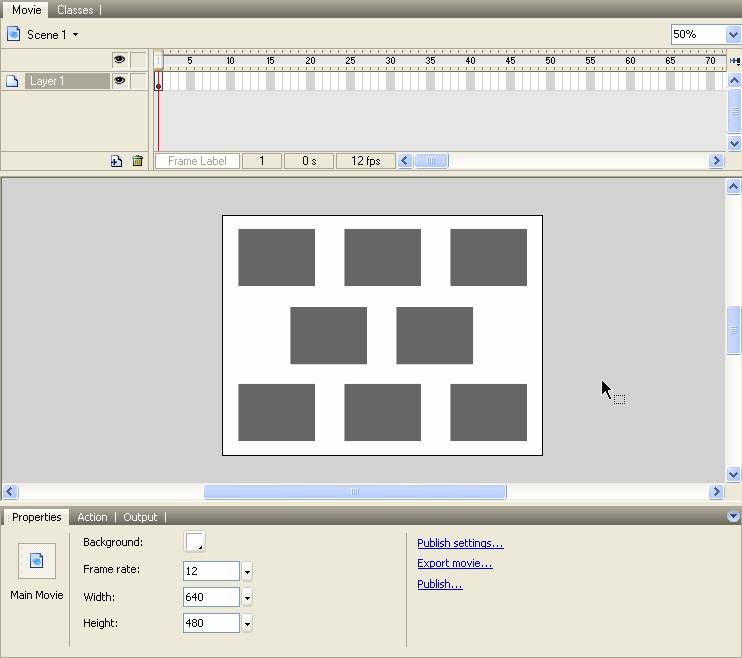This screenshot has width=742, height=658.
Task: Collapse the Properties panel with arrow button
Action: [x=733, y=516]
